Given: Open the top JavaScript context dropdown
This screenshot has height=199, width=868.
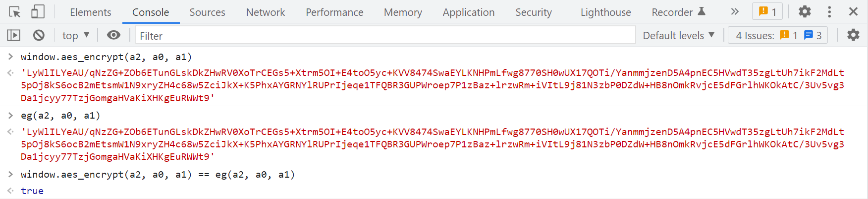Looking at the screenshot, I should point(75,35).
